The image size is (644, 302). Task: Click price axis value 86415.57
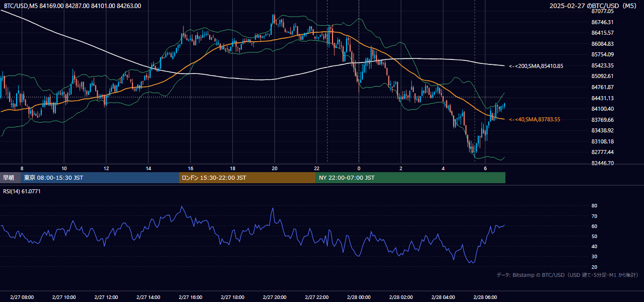602,33
